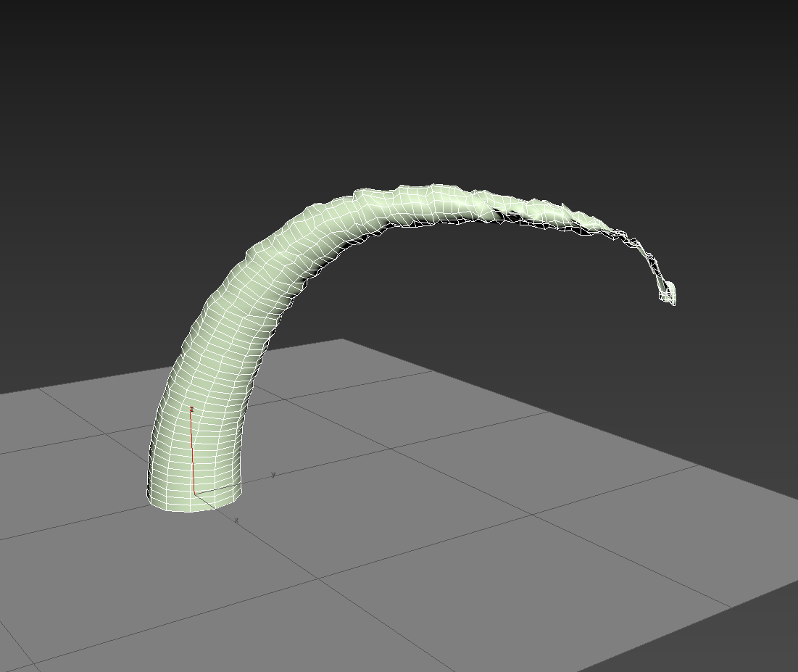Click the small x axis label on the grid
The height and width of the screenshot is (672, 798).
(237, 520)
